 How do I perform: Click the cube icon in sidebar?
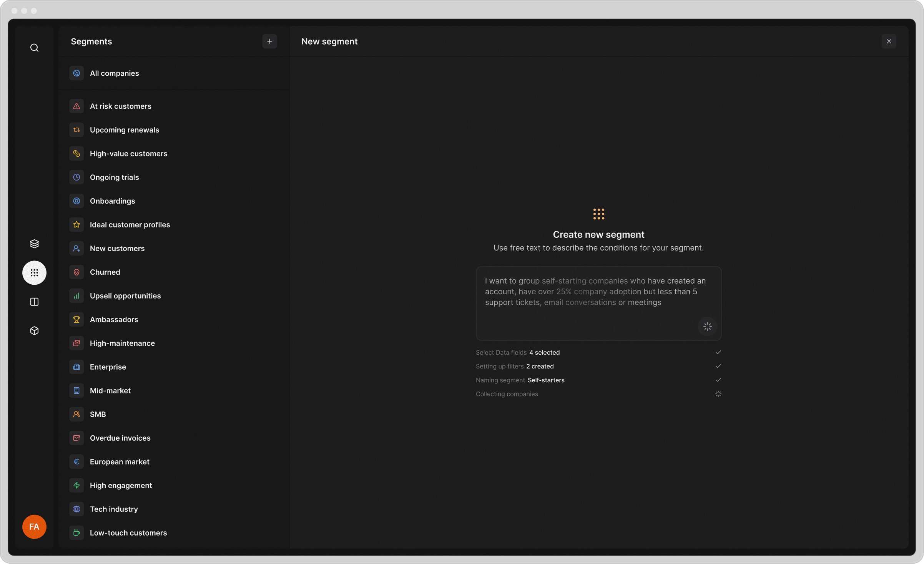click(x=34, y=331)
